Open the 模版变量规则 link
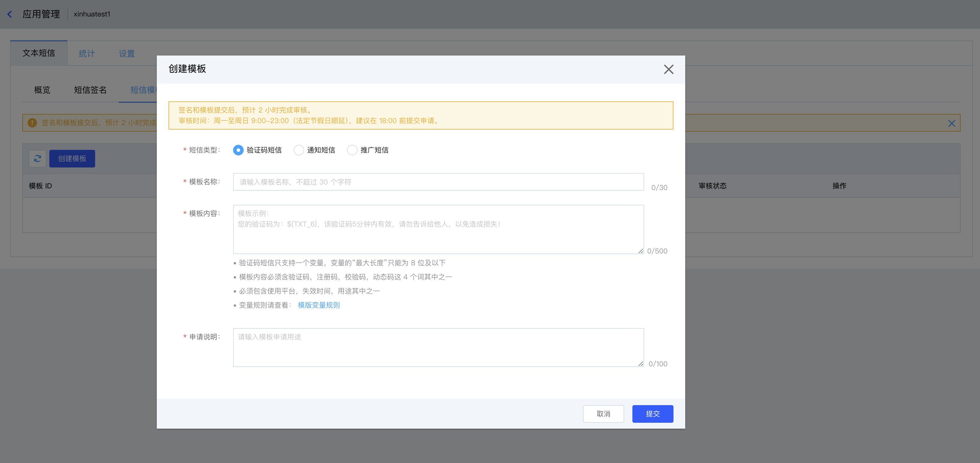Viewport: 980px width, 463px height. pyautogui.click(x=319, y=305)
